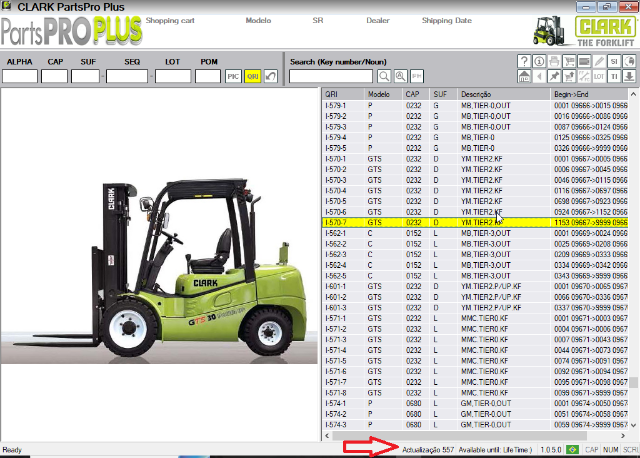Click the cart upload icon
This screenshot has width=640, height=458.
569,76
